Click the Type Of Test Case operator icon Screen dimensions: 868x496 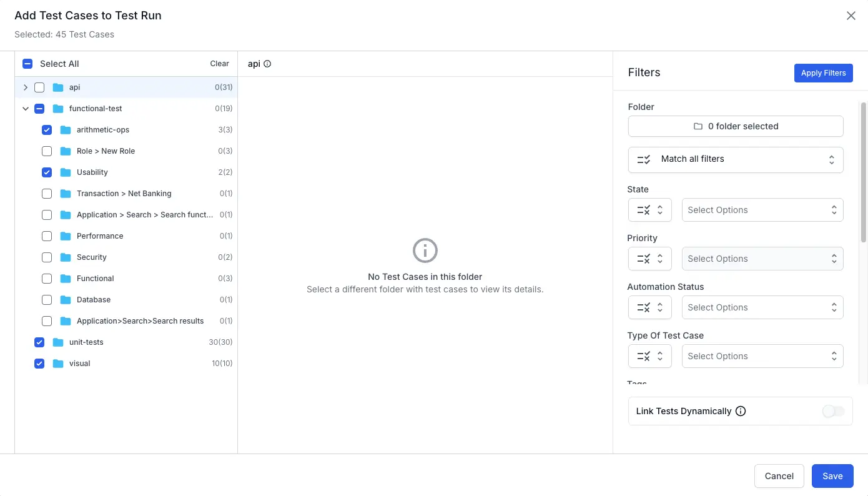(x=649, y=356)
